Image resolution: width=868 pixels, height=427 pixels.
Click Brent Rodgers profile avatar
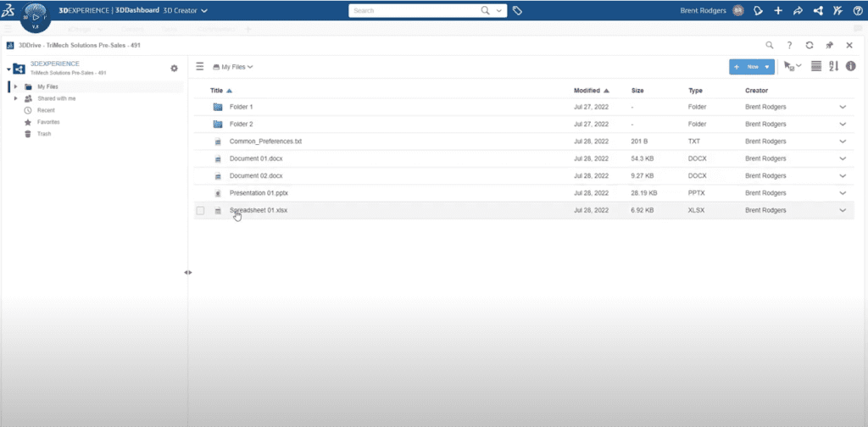tap(738, 10)
